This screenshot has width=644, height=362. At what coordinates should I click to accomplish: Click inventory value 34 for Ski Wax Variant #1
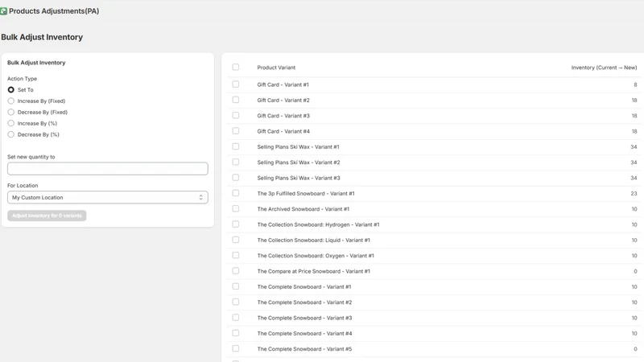point(634,147)
